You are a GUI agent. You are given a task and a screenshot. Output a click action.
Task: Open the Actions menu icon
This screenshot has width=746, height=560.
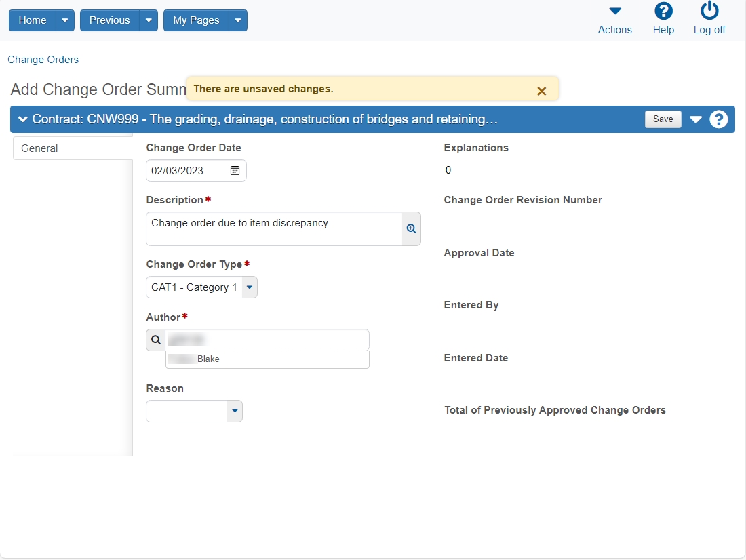(x=615, y=11)
